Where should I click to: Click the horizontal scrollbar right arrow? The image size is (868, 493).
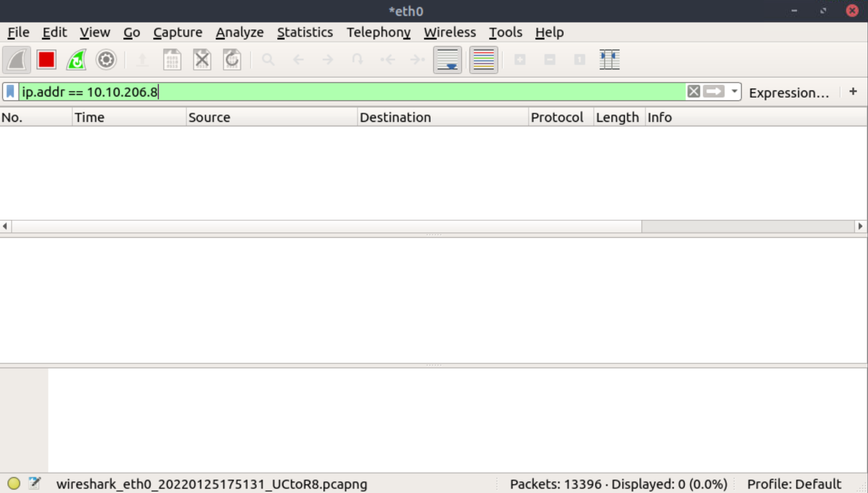coord(861,226)
